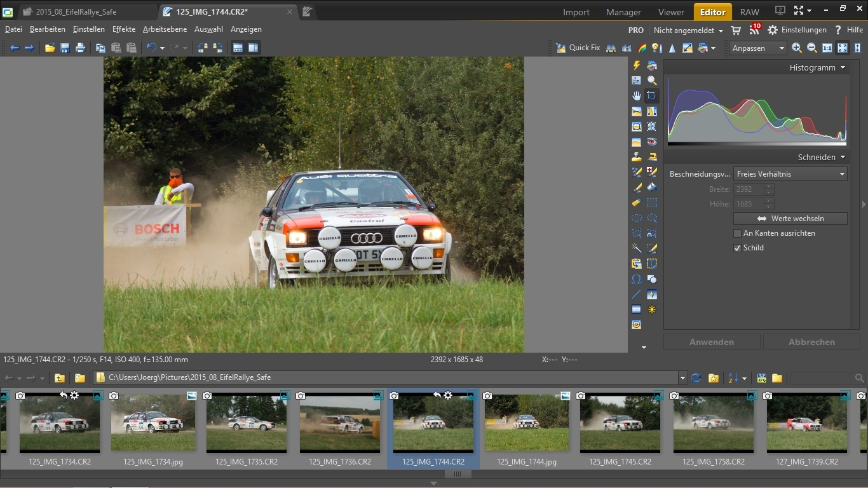
Task: Undo the last edit
Action: coord(151,48)
